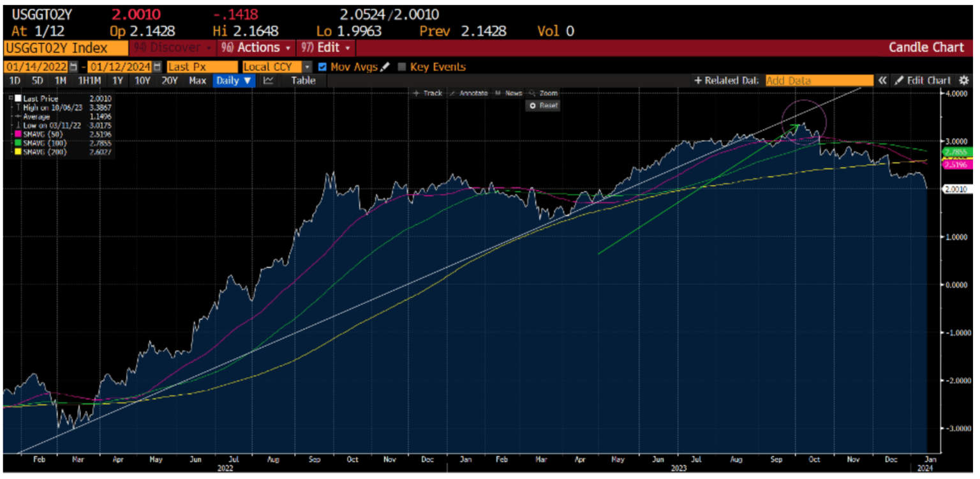Expand the Local CCY selector
980x479 pixels.
(x=308, y=66)
